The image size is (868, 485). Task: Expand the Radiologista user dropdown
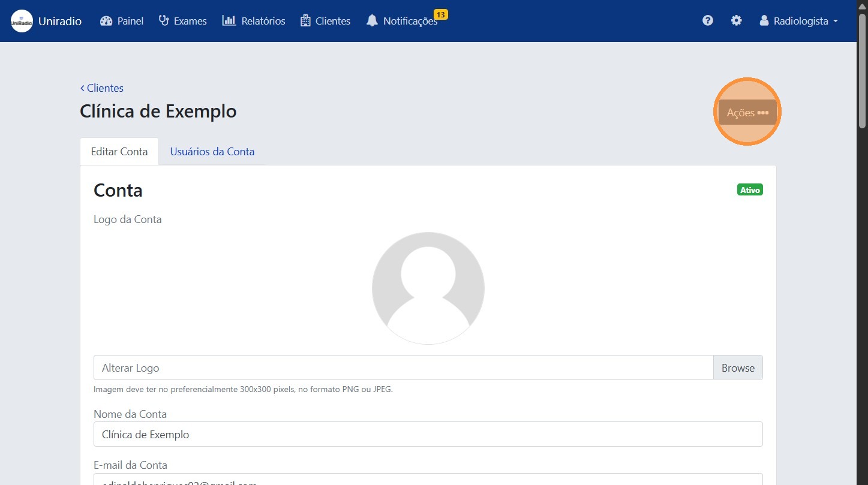click(798, 21)
